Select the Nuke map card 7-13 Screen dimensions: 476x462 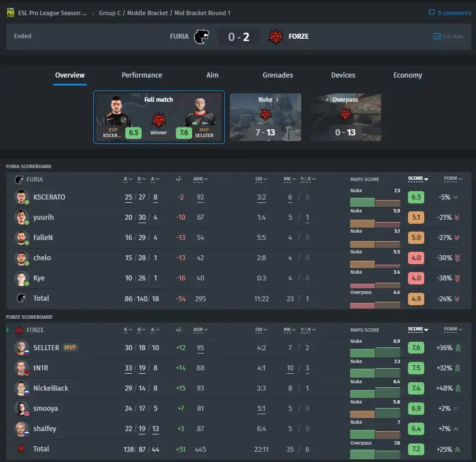click(x=265, y=117)
